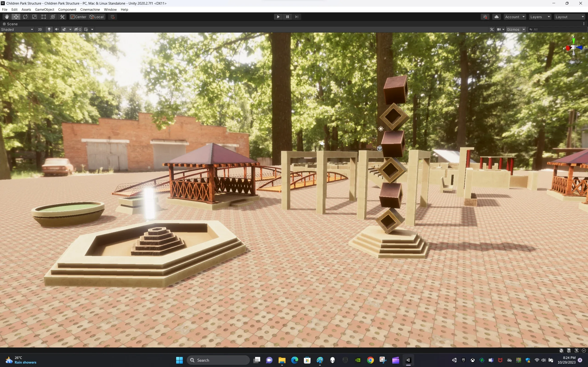
Task: Toggle scene lighting
Action: tap(49, 29)
